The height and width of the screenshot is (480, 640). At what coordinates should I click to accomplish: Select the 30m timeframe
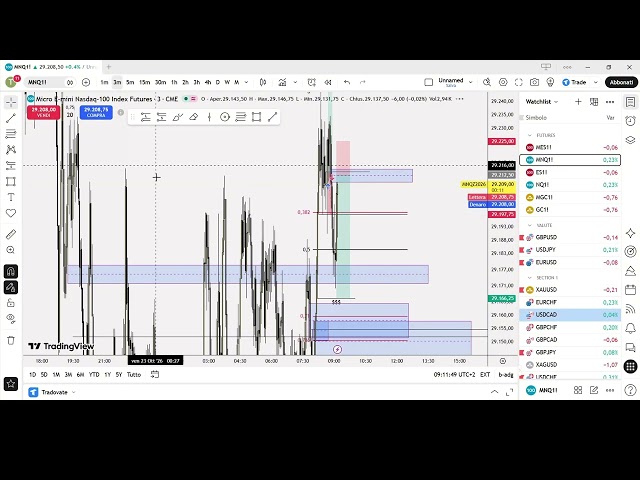point(160,82)
